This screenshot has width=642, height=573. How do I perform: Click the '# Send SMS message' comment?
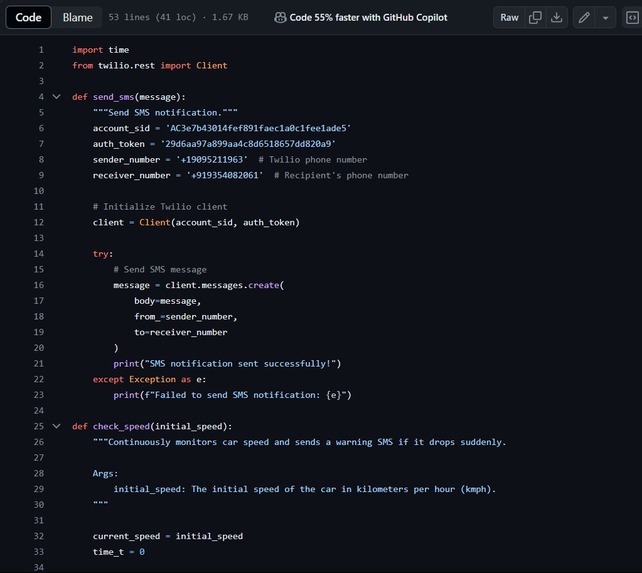(x=160, y=270)
